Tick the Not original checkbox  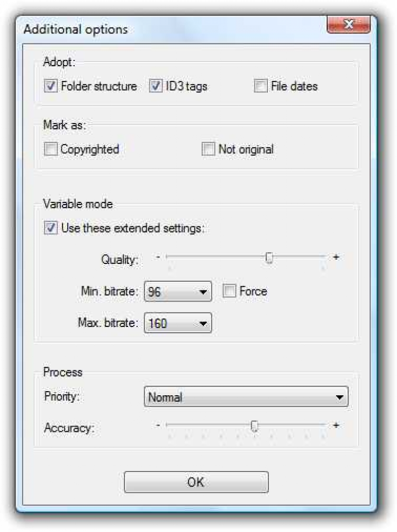(209, 149)
